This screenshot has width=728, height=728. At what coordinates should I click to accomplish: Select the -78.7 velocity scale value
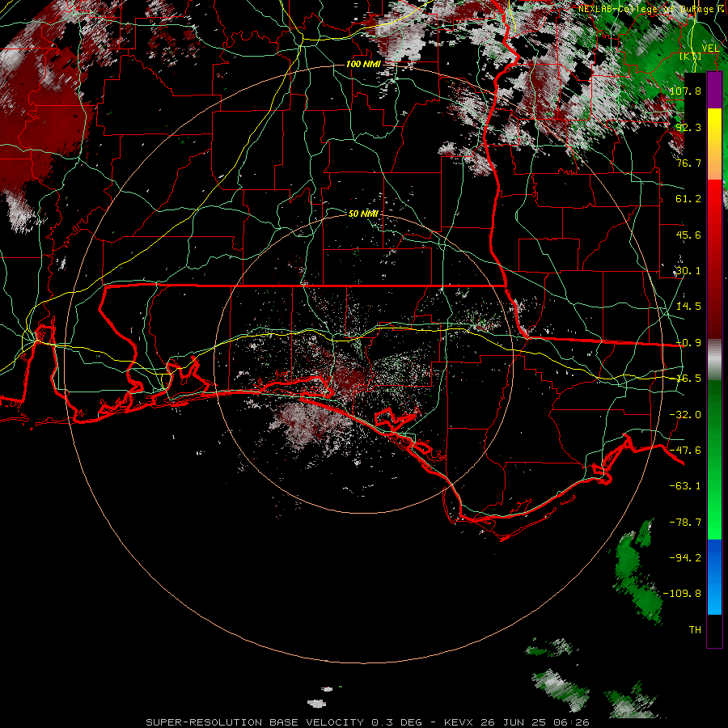click(685, 523)
